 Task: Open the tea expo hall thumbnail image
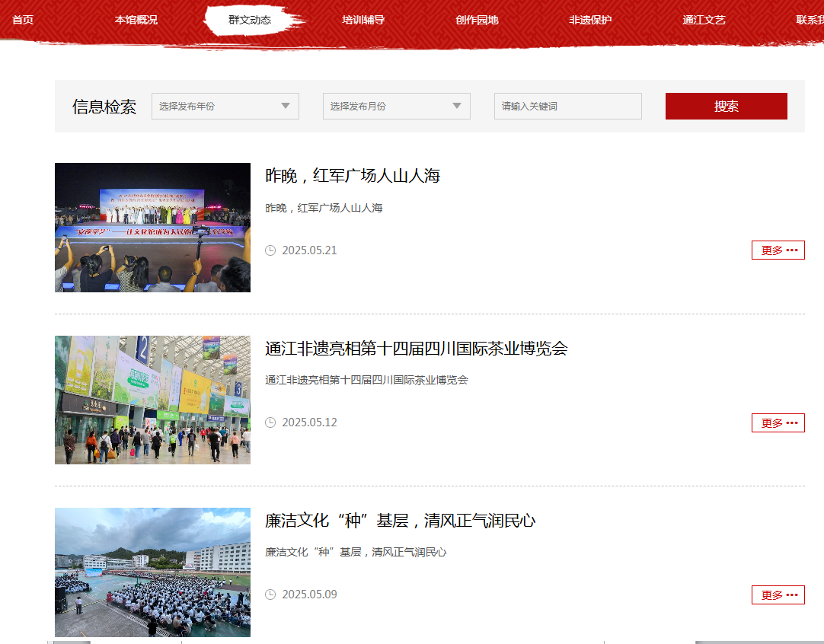pos(152,400)
